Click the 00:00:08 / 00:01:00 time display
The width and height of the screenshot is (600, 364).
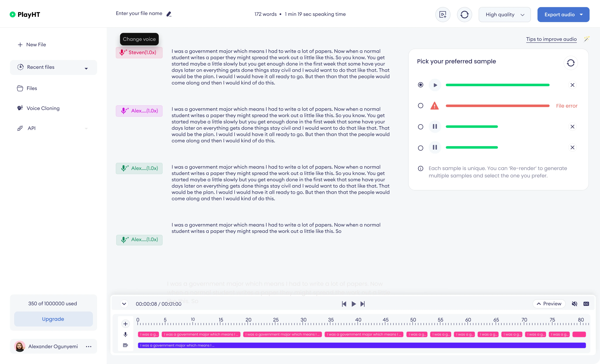coord(158,304)
